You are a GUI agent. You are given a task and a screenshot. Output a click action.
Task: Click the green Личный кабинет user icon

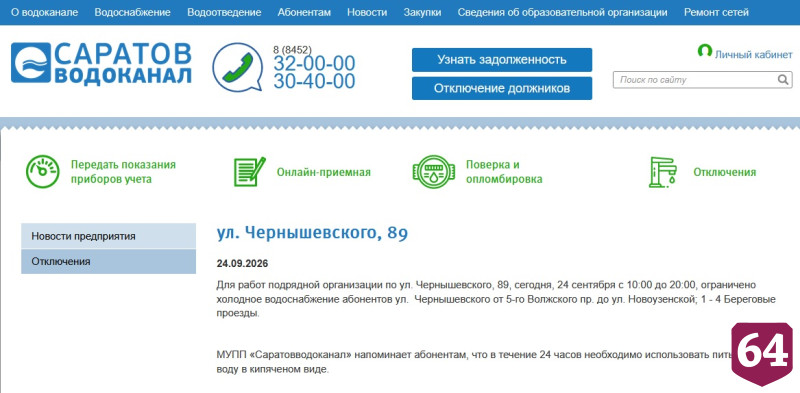coord(705,51)
